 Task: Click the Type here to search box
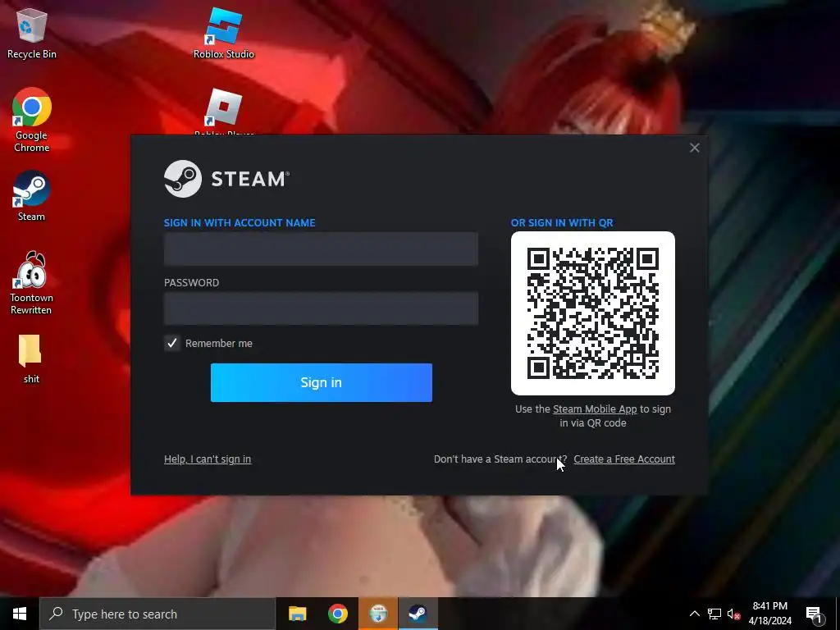[157, 614]
